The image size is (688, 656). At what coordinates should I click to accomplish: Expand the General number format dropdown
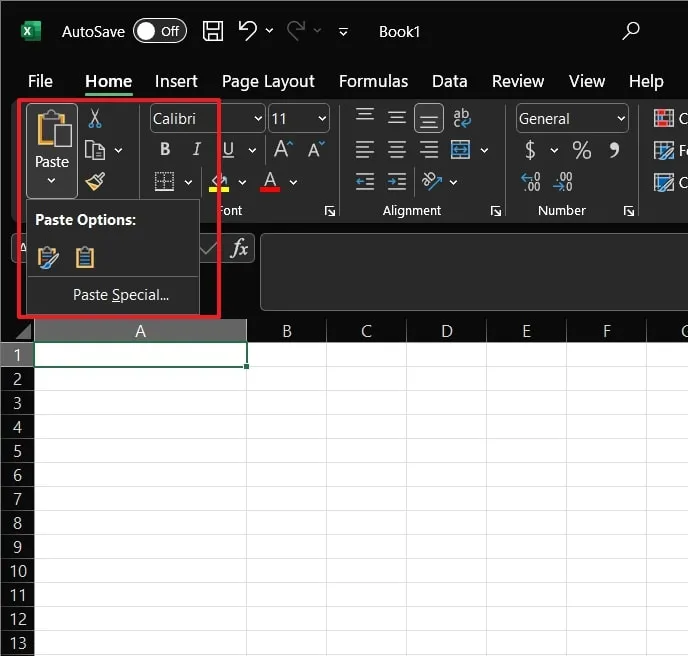(x=621, y=119)
